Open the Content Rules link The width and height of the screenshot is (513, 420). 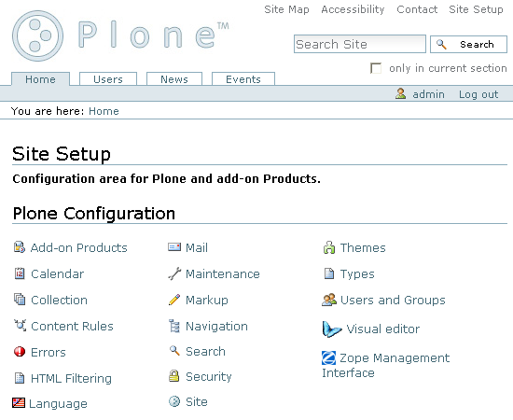pos(72,327)
